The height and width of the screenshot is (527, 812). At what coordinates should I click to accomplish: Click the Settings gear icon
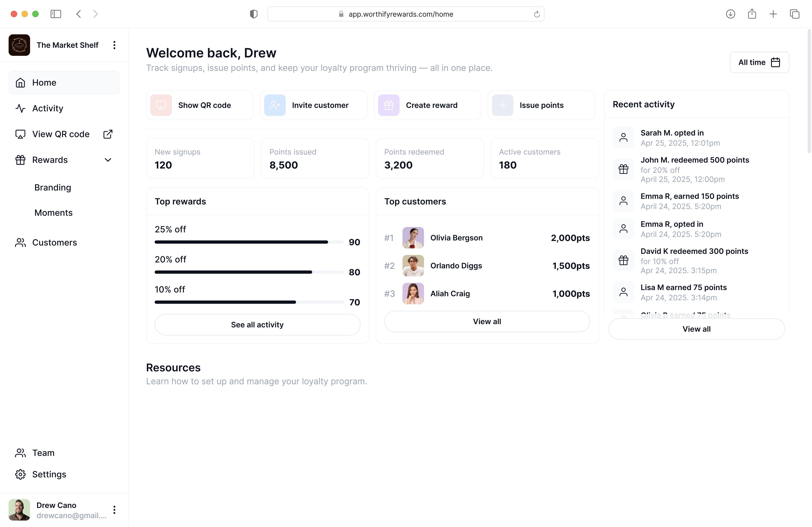[20, 474]
